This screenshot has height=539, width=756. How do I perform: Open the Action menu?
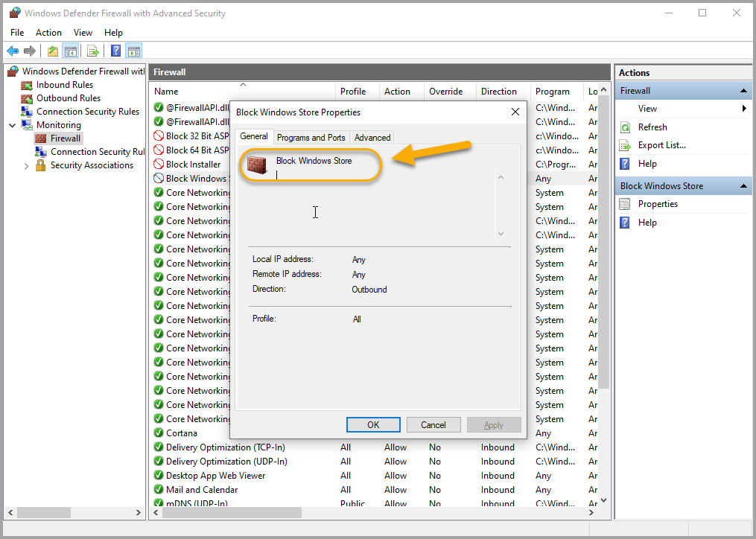[x=48, y=33]
